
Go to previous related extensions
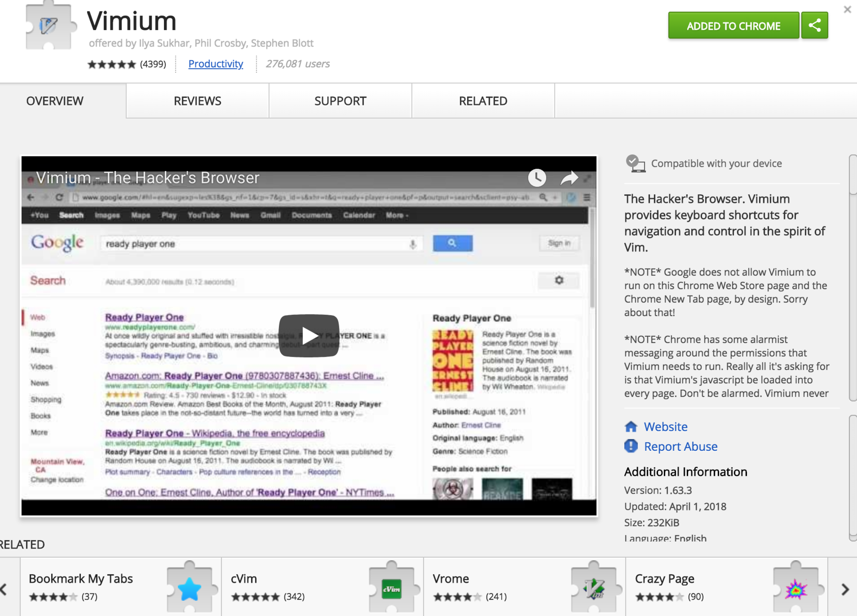click(x=4, y=589)
